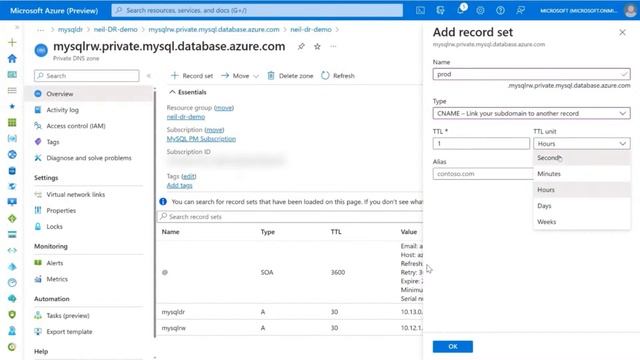Select the mysqlrw record row

(290, 328)
